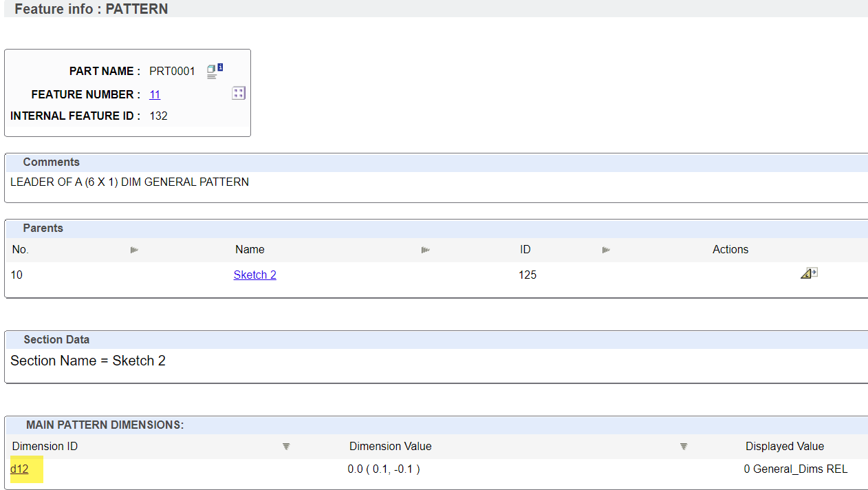Viewport: 868px width, 490px height.
Task: Collapse the Comments section header
Action: pos(51,162)
